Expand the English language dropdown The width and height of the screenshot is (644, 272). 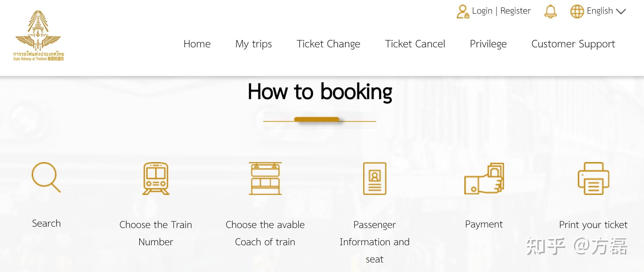tap(600, 11)
